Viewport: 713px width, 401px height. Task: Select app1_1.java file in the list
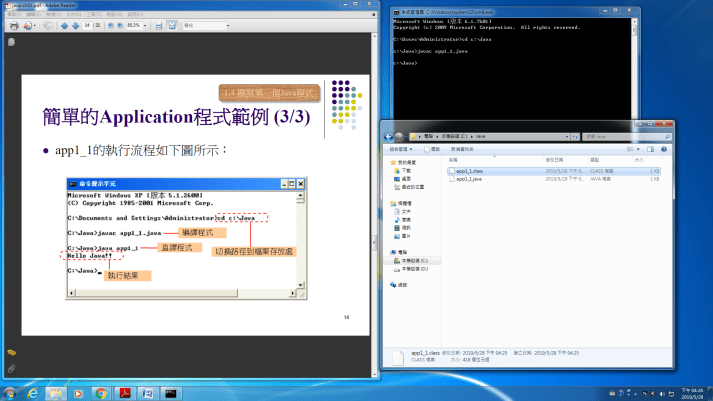coord(470,178)
